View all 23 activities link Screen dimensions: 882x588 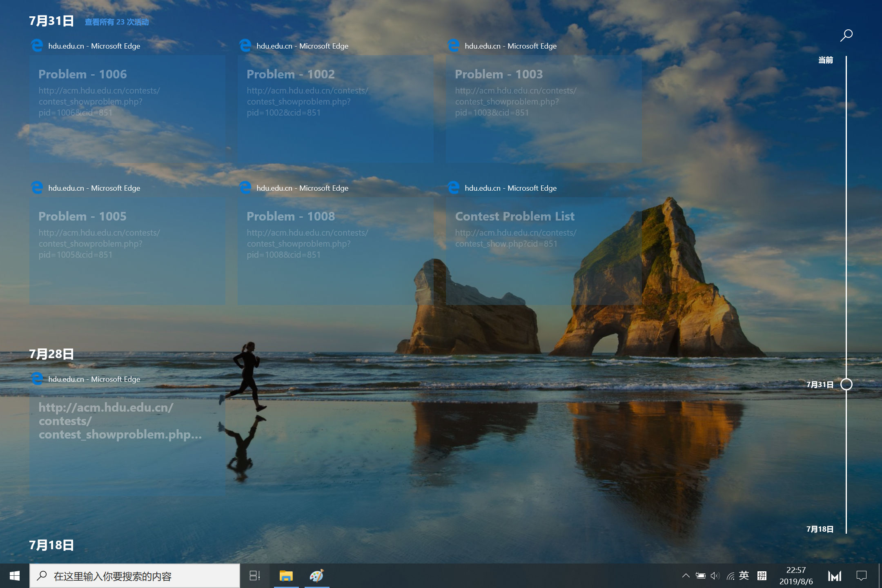click(117, 22)
